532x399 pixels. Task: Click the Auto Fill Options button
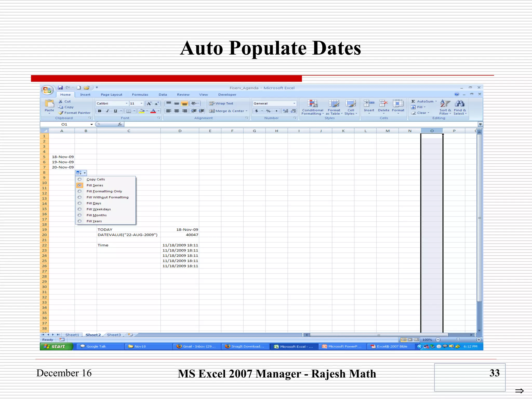[x=81, y=173]
